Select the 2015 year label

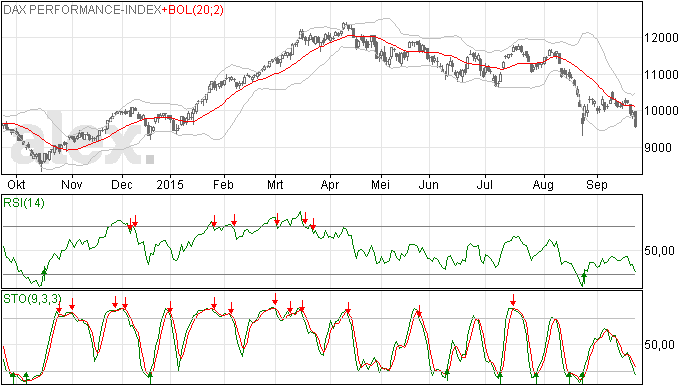(170, 184)
